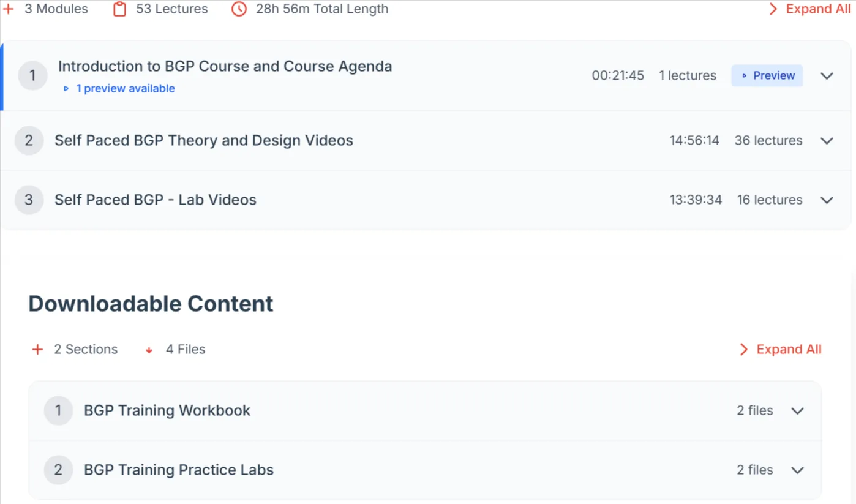Click the Preview button on module 1
This screenshot has width=856, height=504.
[767, 76]
